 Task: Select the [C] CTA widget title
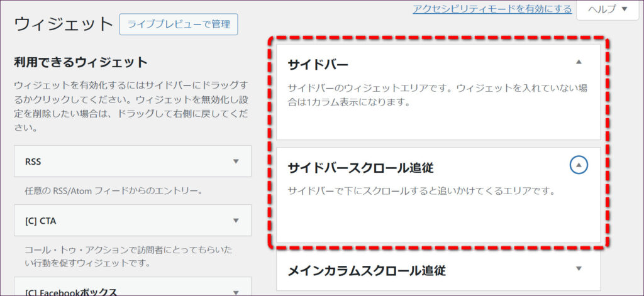[x=42, y=221]
